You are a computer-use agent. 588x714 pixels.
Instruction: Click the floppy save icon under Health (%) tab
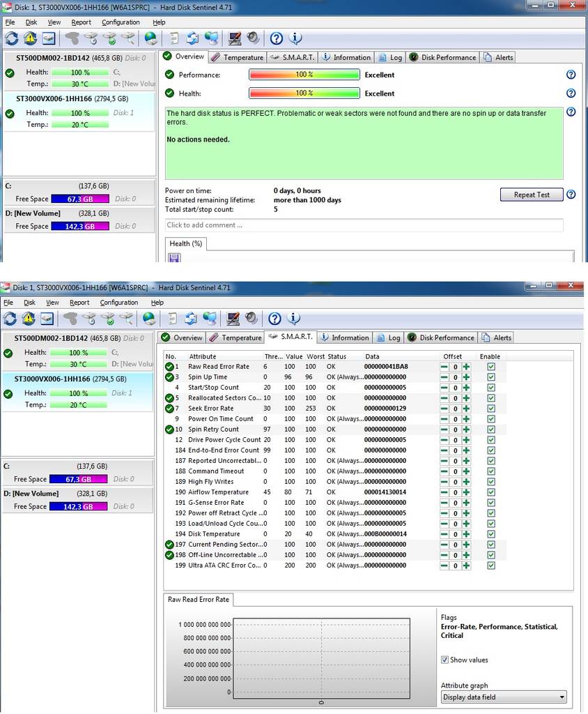point(174,257)
